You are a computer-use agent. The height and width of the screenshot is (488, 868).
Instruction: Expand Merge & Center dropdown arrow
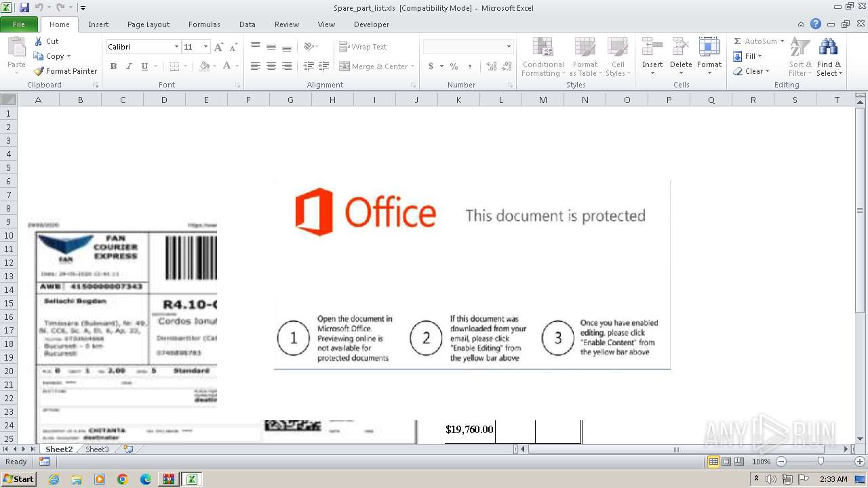click(x=414, y=66)
